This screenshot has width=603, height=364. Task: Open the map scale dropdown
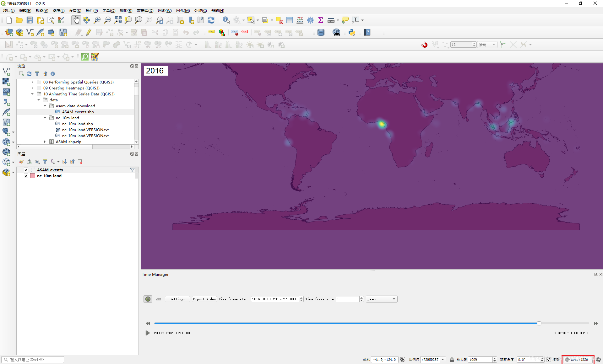coord(443,360)
